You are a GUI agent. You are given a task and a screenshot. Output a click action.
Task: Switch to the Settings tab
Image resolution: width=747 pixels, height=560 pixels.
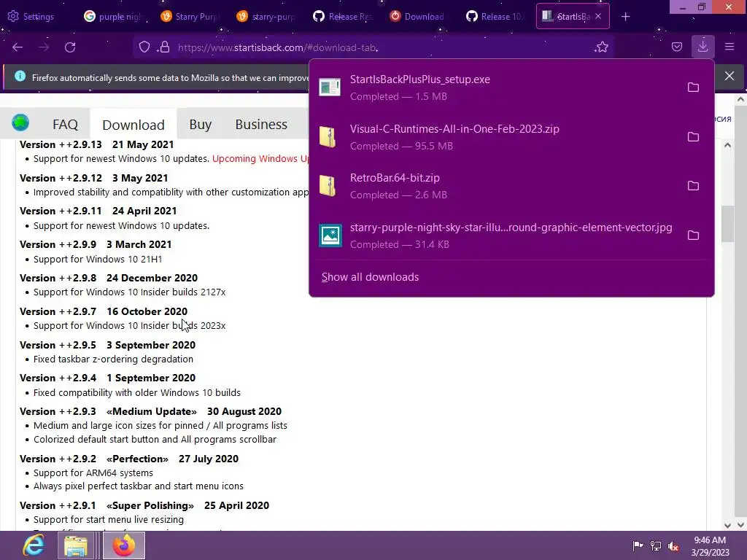[x=31, y=17]
